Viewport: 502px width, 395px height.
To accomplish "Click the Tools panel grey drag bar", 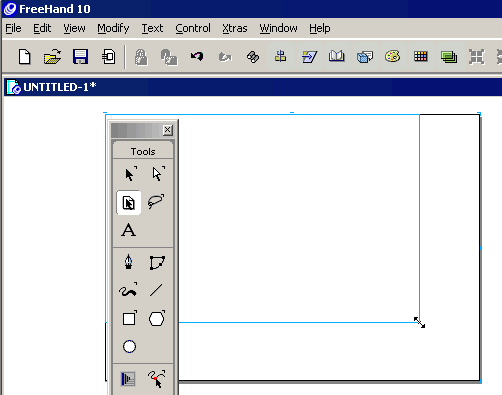I will 137,130.
